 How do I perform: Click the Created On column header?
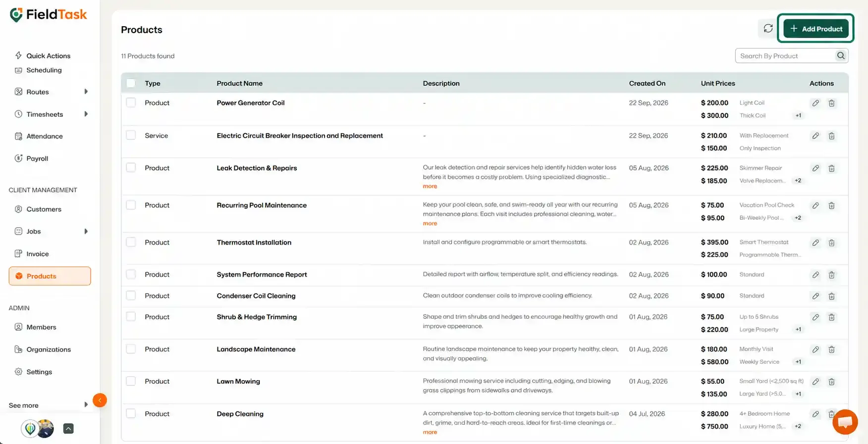coord(647,83)
